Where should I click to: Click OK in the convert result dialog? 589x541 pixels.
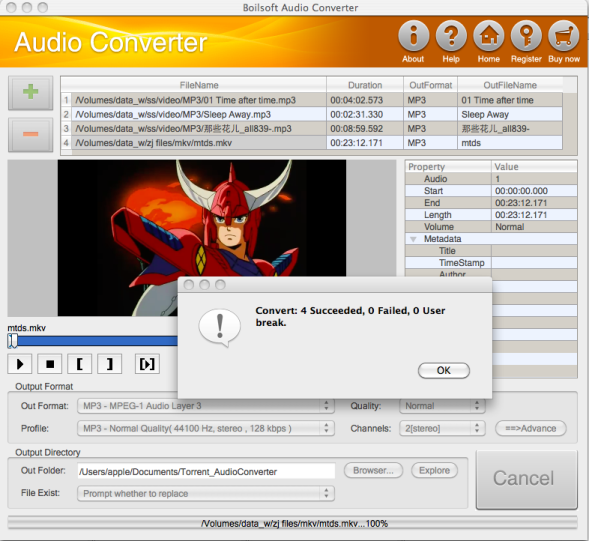coord(444,370)
